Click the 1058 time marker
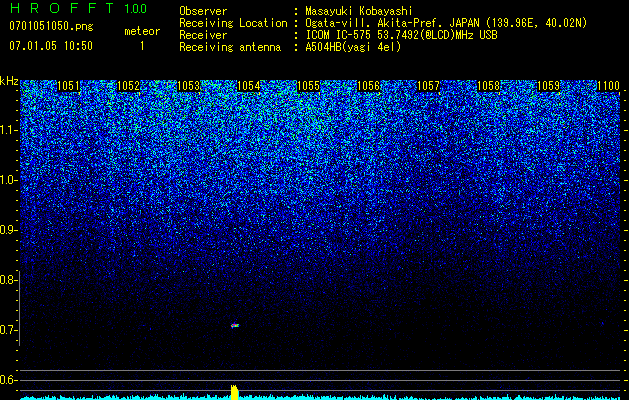629x400 pixels. 489,86
